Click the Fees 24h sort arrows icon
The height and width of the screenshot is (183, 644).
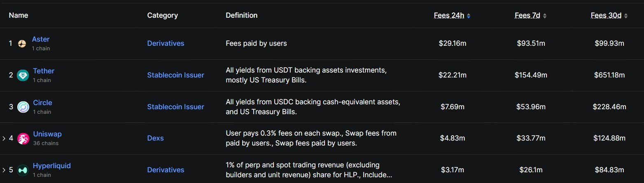point(469,16)
